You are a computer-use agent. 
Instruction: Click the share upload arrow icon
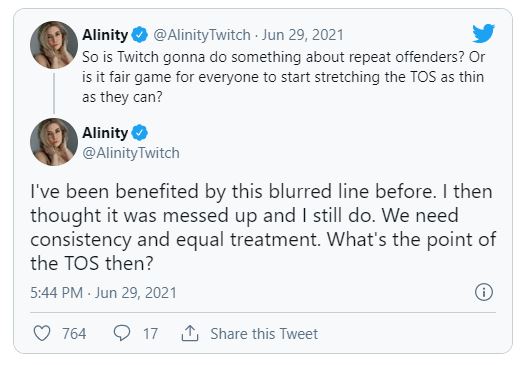[x=190, y=333]
